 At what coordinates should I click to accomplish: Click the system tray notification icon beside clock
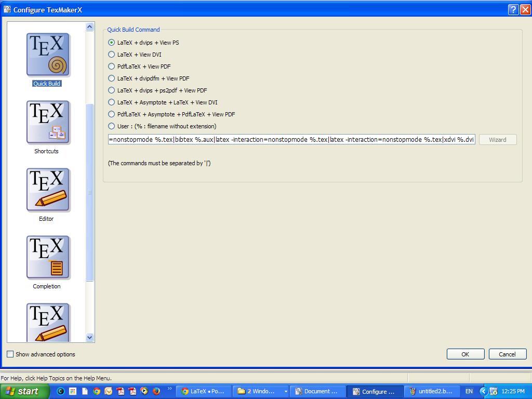(494, 392)
